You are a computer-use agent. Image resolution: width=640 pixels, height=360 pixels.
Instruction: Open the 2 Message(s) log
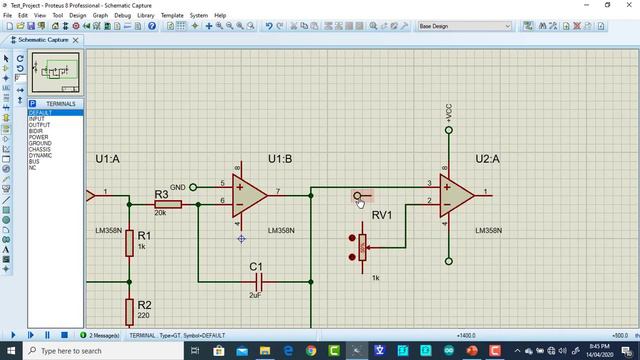[100, 336]
